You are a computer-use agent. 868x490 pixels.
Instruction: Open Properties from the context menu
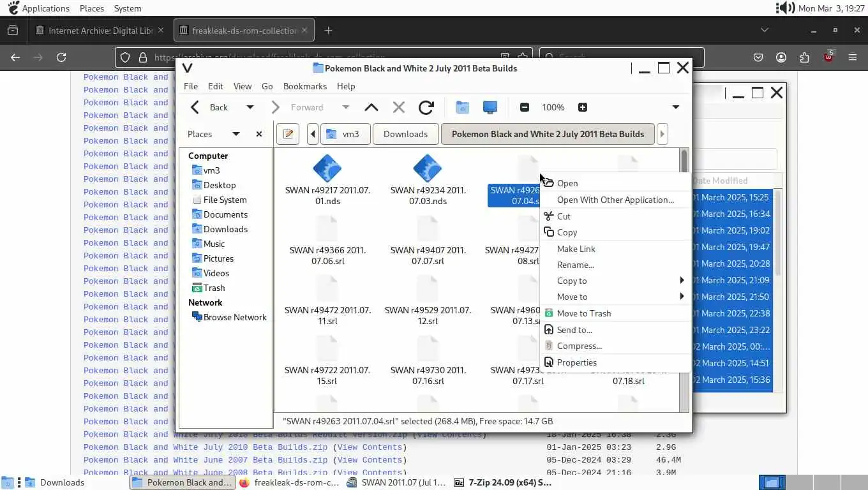point(615,362)
